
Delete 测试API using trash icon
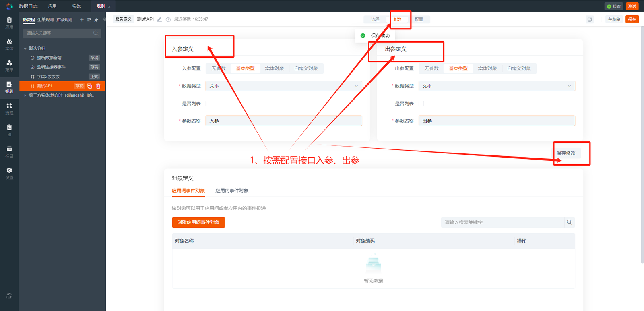[x=98, y=86]
